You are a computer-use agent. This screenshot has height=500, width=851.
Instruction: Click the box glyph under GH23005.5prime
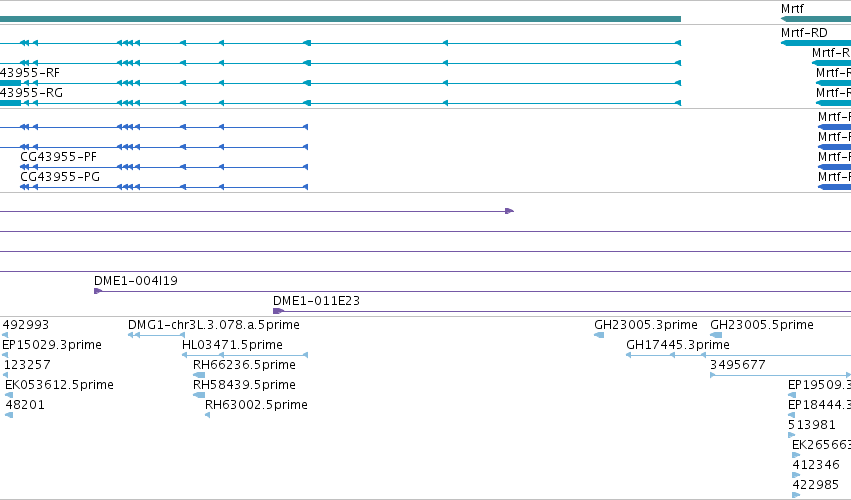click(716, 335)
